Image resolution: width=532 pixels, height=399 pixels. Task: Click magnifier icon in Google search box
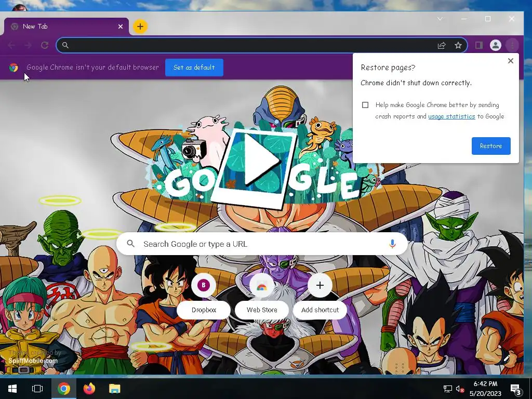pos(130,244)
